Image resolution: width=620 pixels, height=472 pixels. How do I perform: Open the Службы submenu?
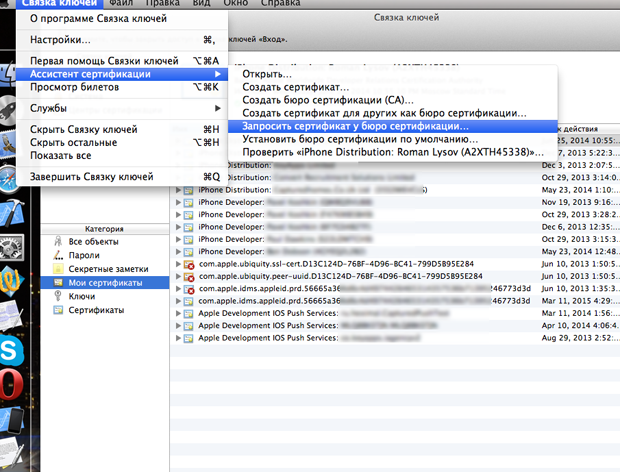coord(122,108)
